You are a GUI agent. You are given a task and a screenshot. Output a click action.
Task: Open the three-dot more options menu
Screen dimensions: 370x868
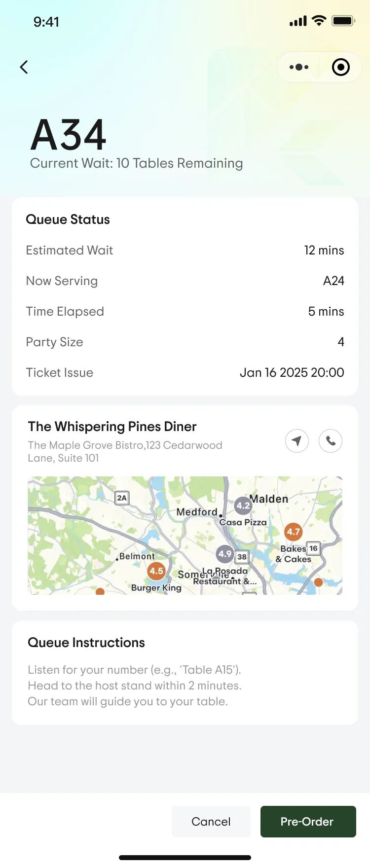click(x=299, y=67)
